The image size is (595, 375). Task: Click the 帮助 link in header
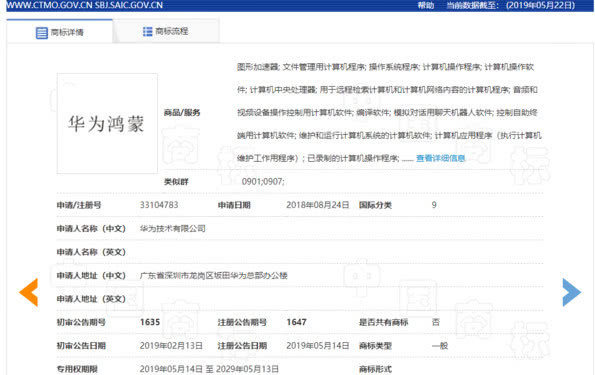pyautogui.click(x=425, y=5)
